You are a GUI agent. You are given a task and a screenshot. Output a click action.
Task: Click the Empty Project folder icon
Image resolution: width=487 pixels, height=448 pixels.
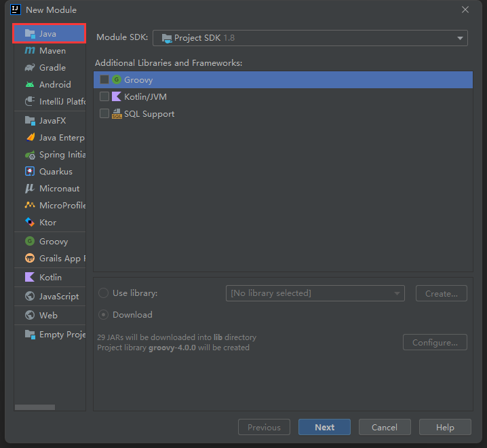tap(30, 335)
